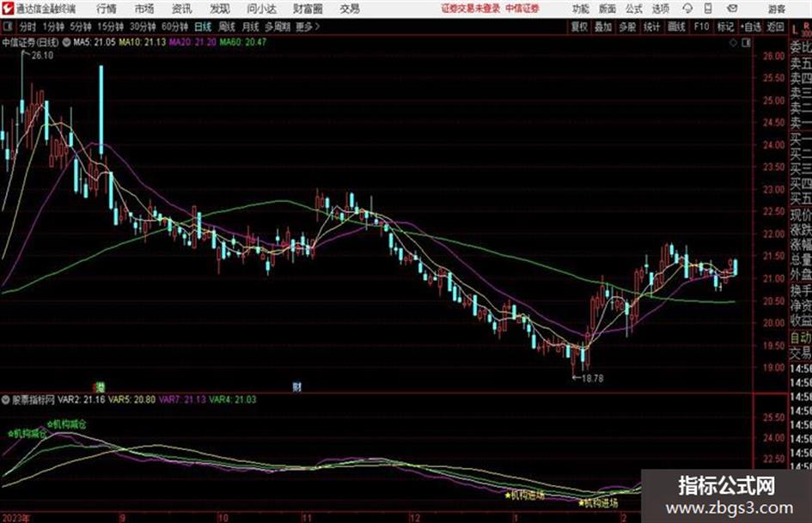Screen dimensions: 812x523
Task: Switch to the 分时 period tab
Action: (x=28, y=27)
